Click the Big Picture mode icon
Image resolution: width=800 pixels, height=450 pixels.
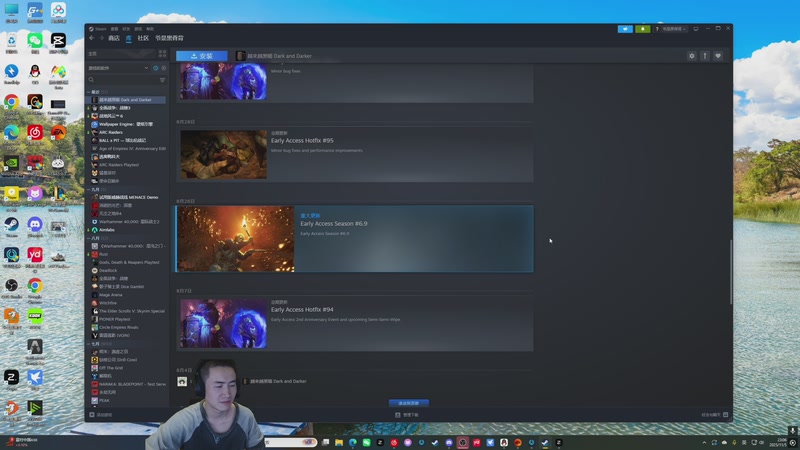coord(696,29)
